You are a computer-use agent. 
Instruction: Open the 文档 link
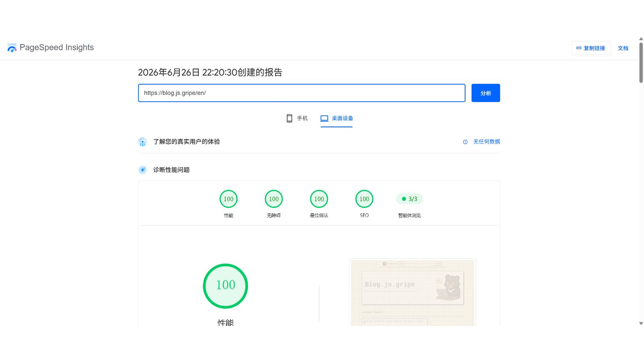tap(623, 48)
